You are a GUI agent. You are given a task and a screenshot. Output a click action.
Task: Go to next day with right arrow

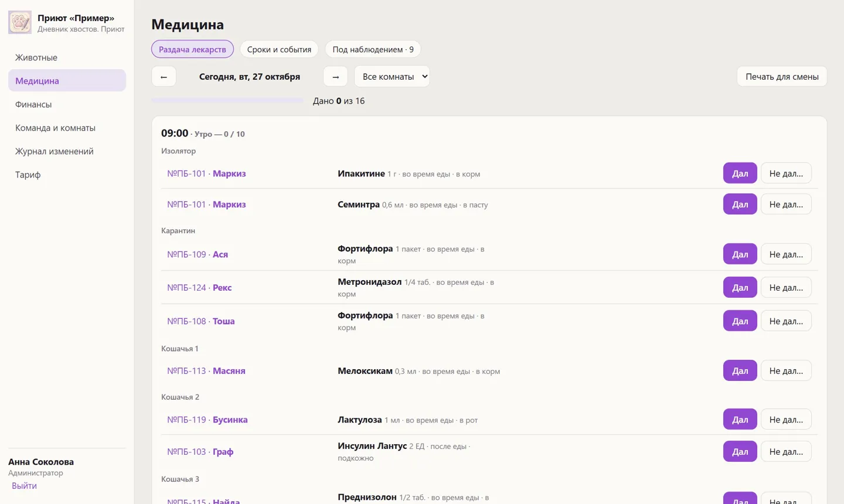pos(335,76)
